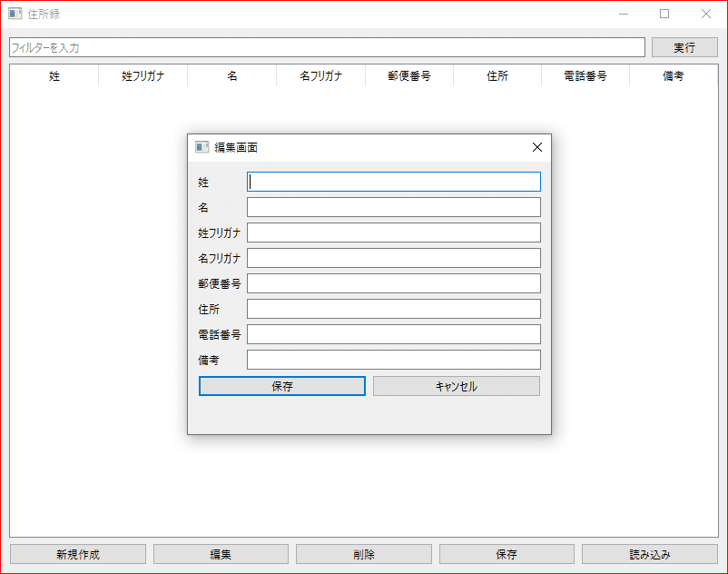Click the 編集 button in main window
The height and width of the screenshot is (574, 728).
pyautogui.click(x=221, y=554)
